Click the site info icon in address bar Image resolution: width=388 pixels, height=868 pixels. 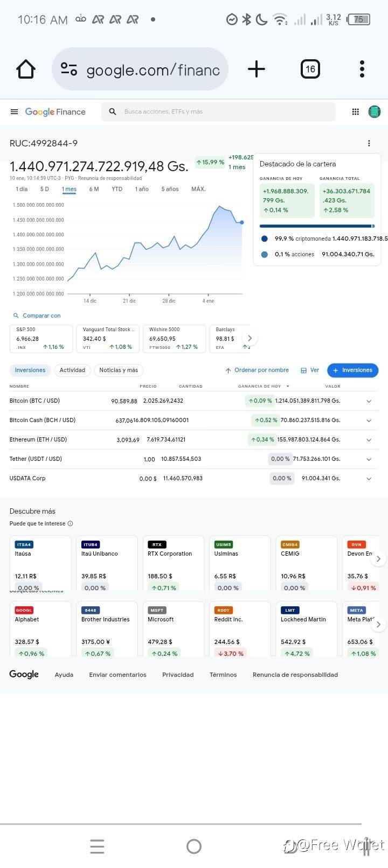pos(69,69)
